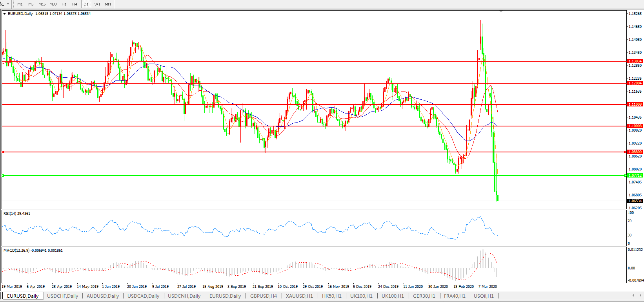Image resolution: width=644 pixels, height=302 pixels.
Task: Switch the chart to the M1 timeframe
Action: (20, 4)
